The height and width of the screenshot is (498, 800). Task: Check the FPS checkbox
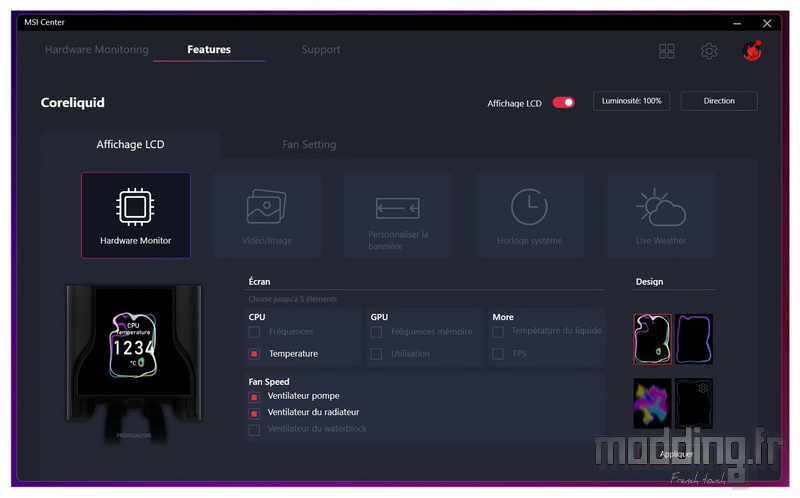[498, 354]
